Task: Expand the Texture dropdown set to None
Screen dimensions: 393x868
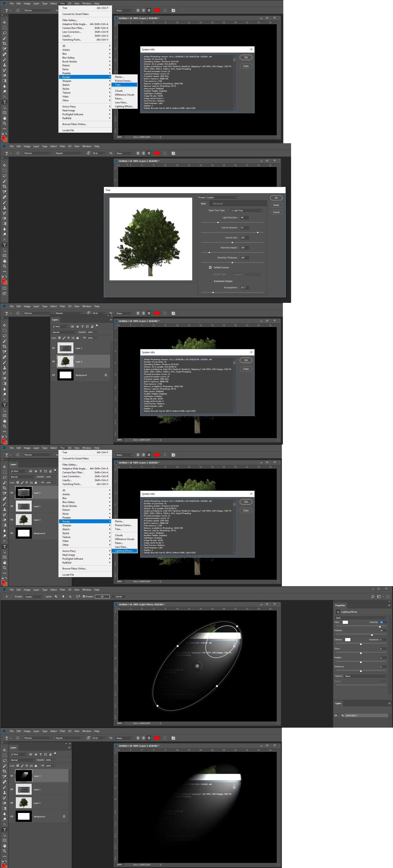Action: click(365, 676)
